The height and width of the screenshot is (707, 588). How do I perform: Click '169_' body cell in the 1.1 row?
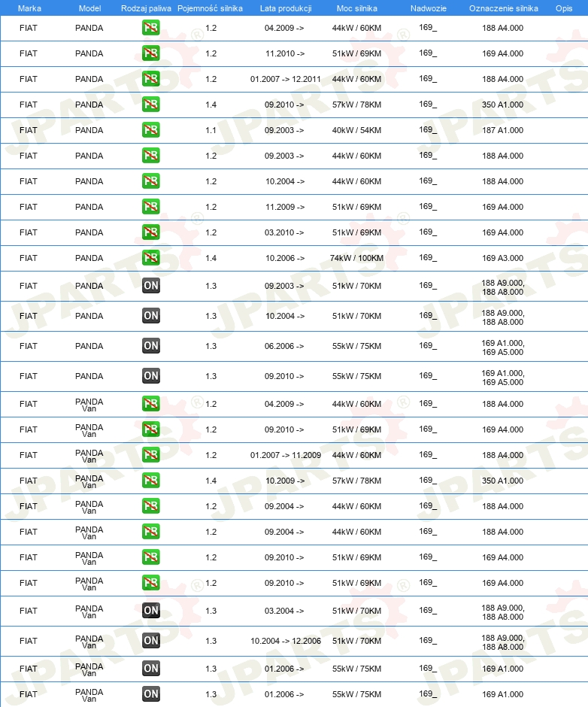point(428,130)
